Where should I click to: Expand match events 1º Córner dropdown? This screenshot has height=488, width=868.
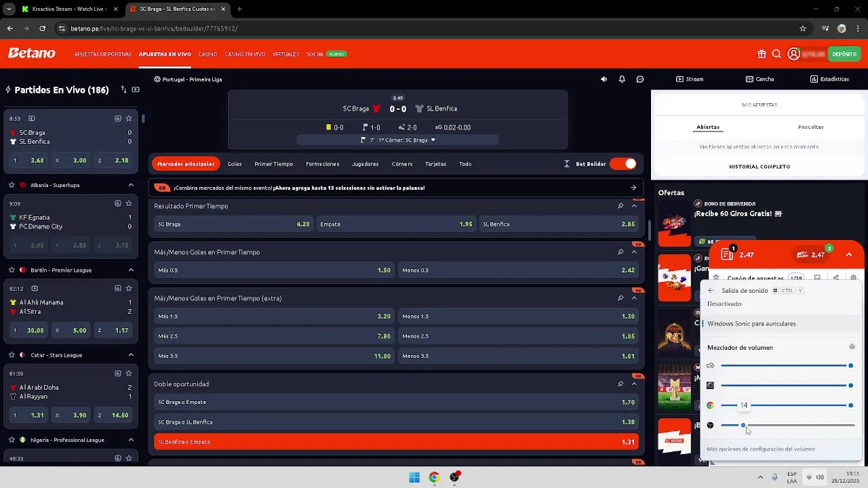tap(398, 140)
